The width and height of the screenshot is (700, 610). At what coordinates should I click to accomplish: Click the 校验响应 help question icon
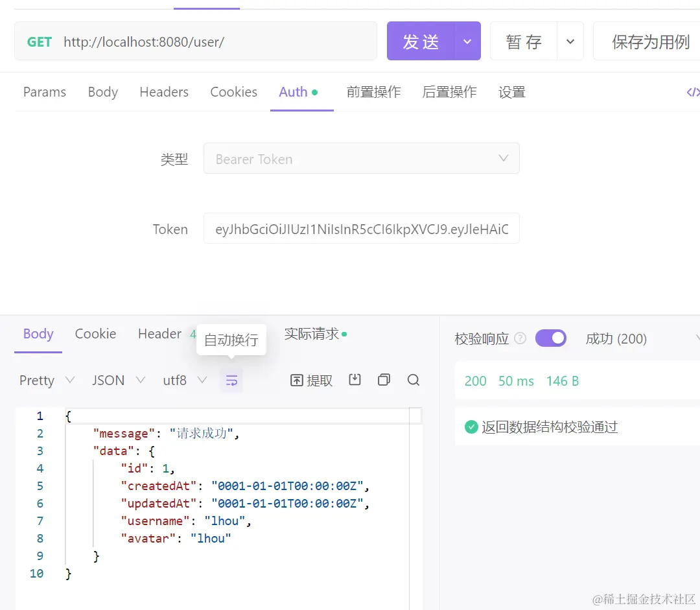[x=520, y=338]
